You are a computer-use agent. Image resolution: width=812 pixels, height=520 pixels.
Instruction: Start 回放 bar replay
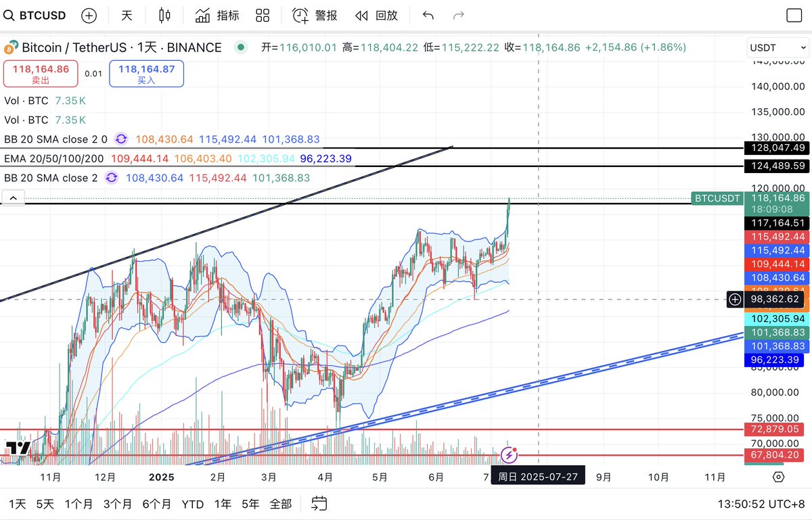click(x=376, y=15)
